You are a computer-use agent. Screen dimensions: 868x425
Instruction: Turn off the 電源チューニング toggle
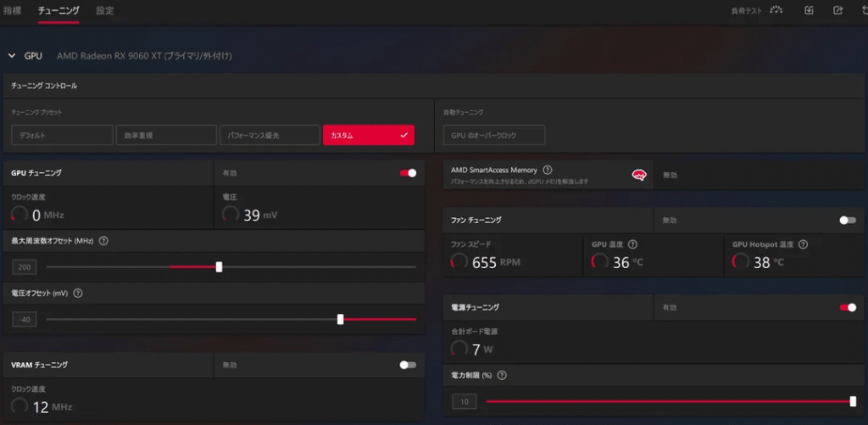[848, 307]
